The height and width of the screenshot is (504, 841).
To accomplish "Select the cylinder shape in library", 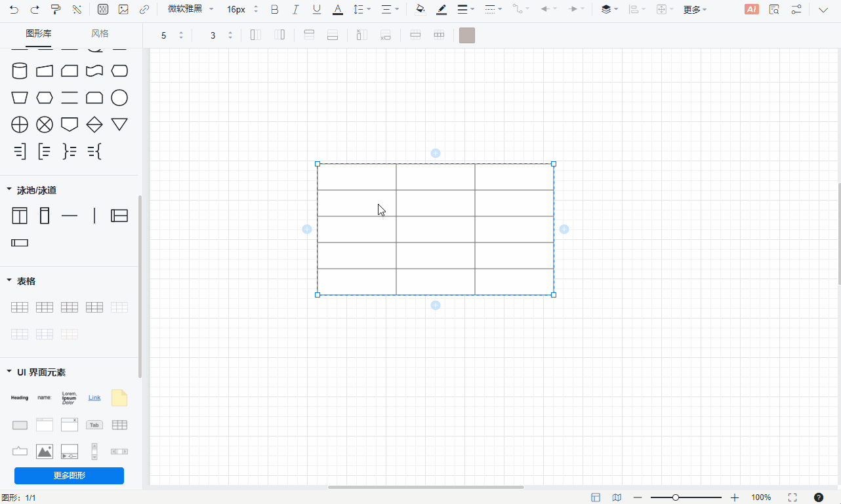I will click(20, 71).
